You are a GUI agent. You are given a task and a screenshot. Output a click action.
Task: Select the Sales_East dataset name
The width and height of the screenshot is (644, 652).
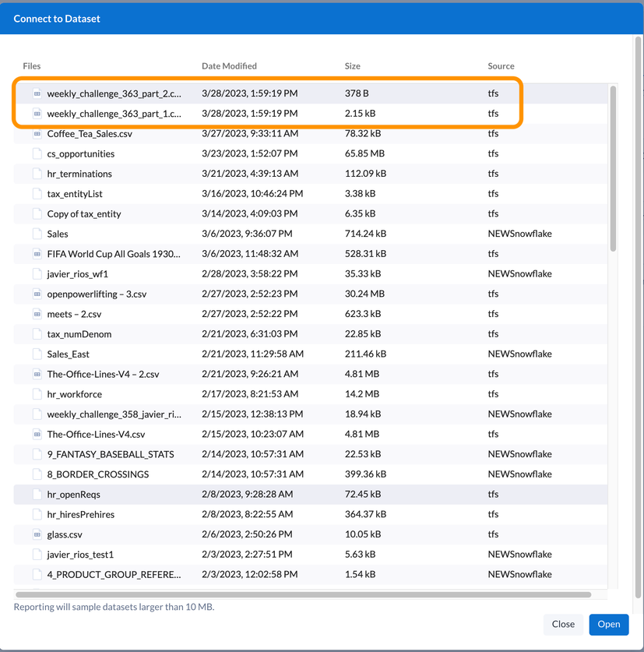coord(69,354)
